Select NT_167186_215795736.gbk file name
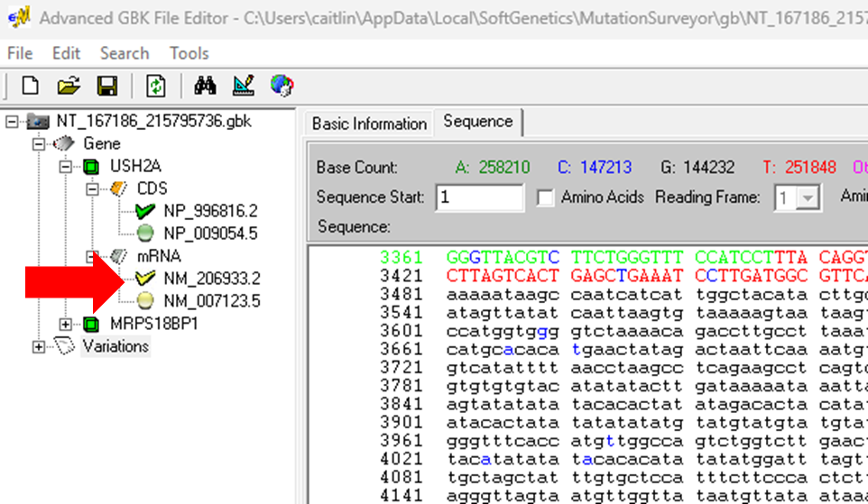 154,121
